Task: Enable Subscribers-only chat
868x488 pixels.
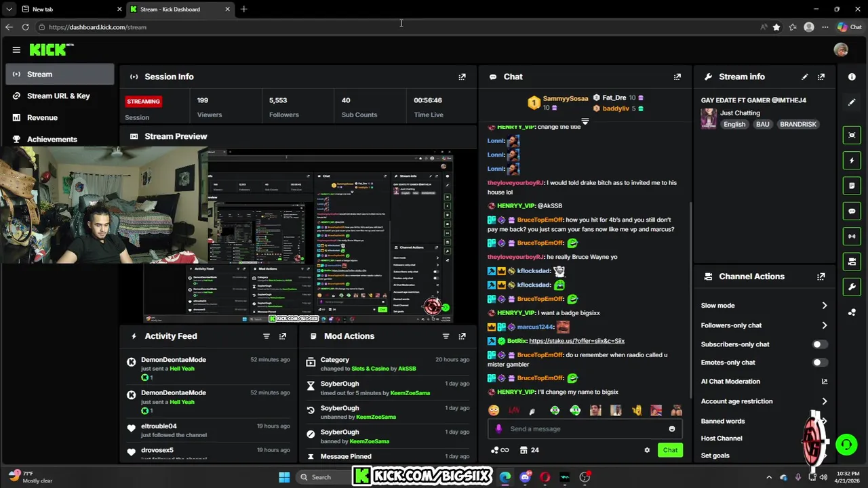Action: (820, 344)
